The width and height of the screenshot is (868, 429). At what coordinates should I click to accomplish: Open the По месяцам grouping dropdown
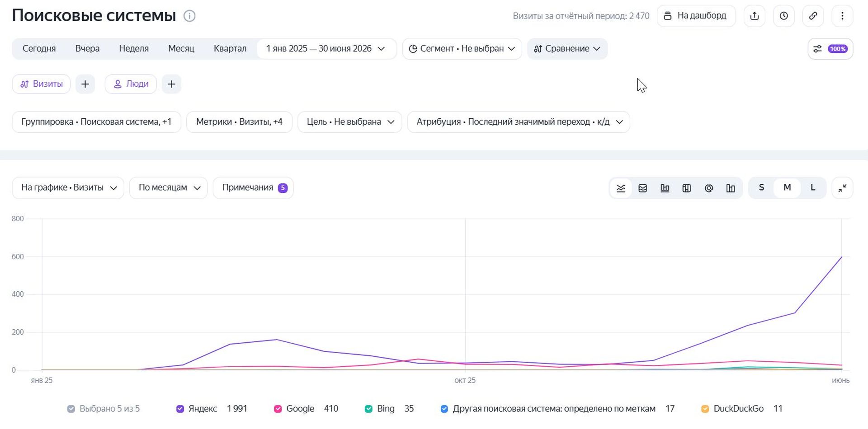pos(169,188)
